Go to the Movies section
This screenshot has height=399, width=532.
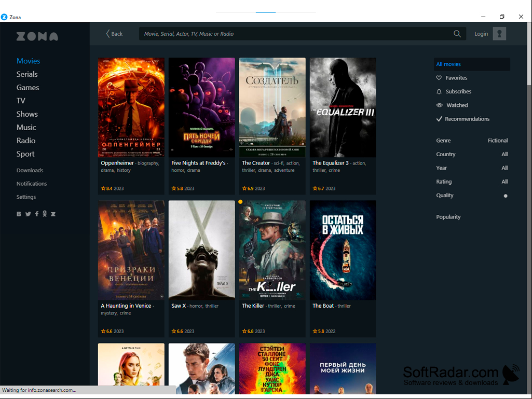coord(28,61)
